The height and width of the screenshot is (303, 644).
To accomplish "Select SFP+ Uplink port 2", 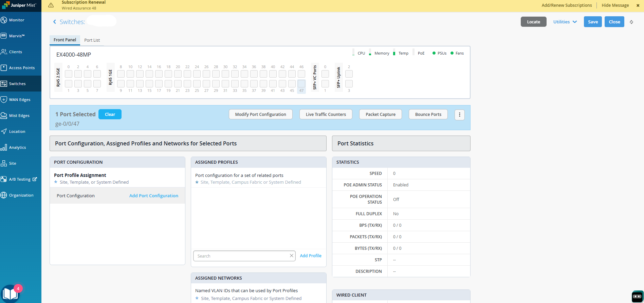I will pyautogui.click(x=349, y=74).
